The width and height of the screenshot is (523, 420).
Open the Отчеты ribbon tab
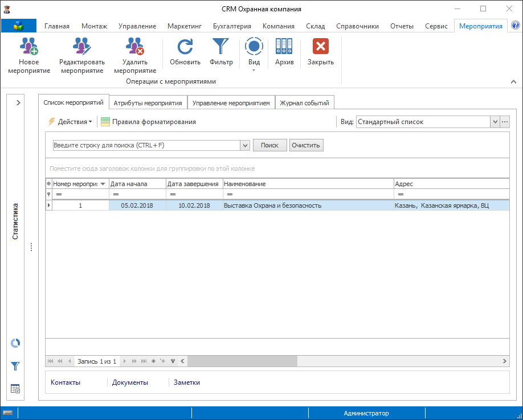click(x=402, y=26)
